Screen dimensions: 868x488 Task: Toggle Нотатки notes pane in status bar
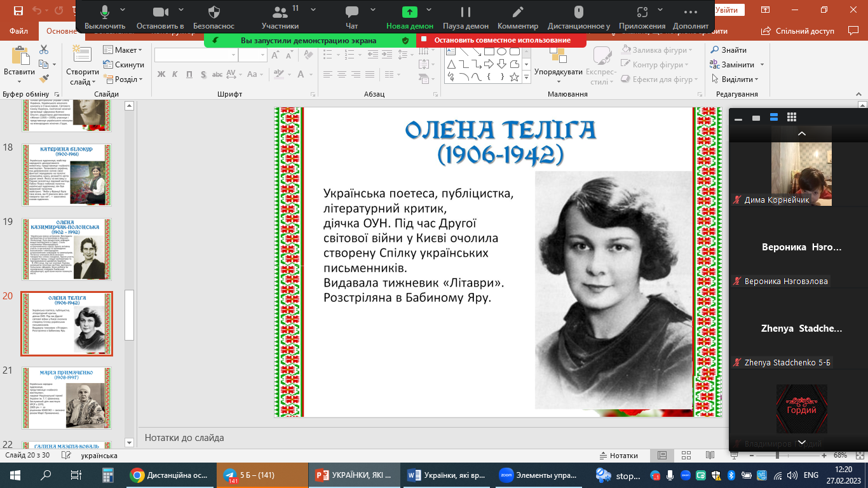[619, 456]
